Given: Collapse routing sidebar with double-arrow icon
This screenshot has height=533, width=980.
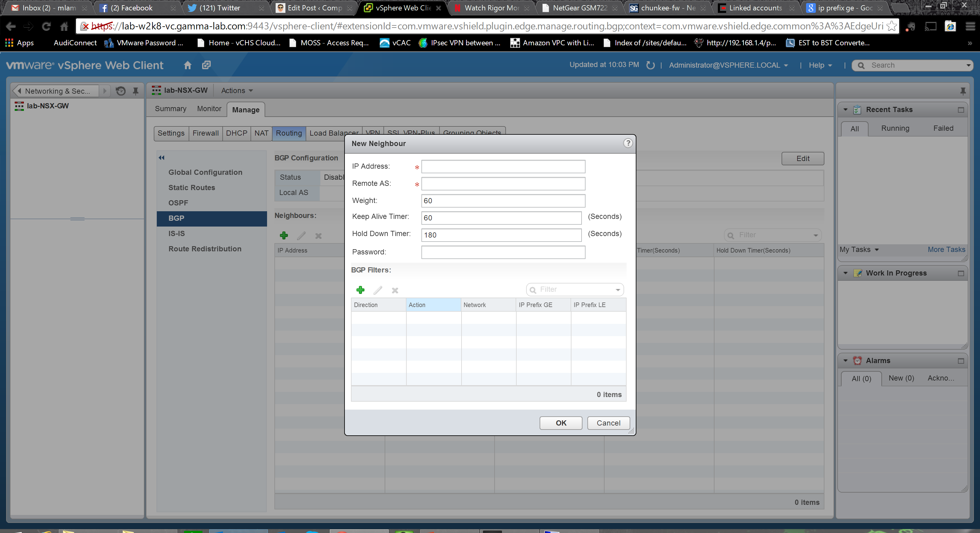Looking at the screenshot, I should pyautogui.click(x=162, y=157).
